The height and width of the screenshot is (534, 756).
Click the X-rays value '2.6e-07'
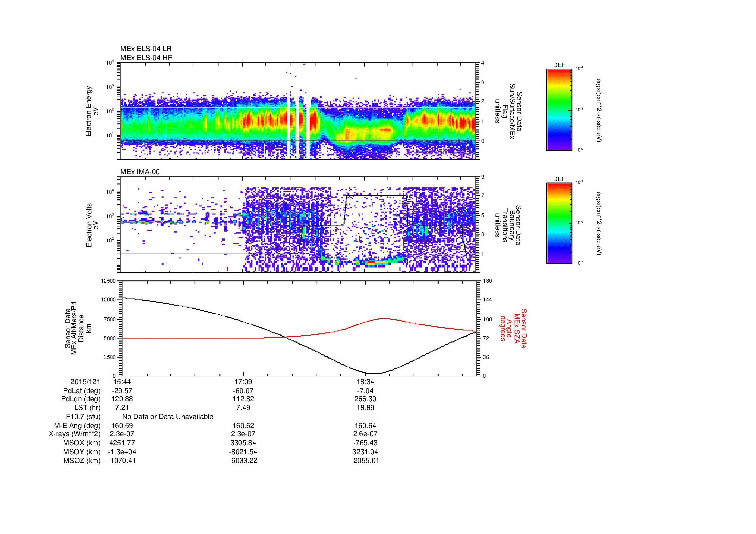(365, 434)
